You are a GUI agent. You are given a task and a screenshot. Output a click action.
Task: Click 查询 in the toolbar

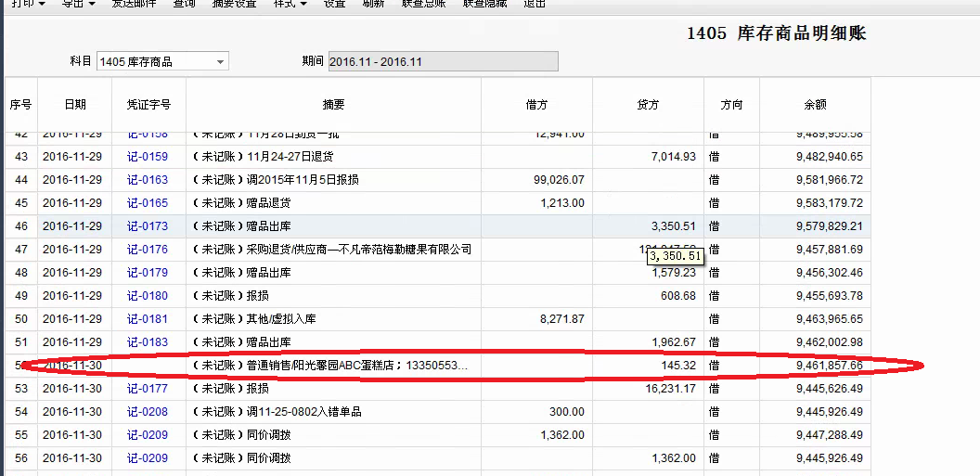tap(184, 4)
